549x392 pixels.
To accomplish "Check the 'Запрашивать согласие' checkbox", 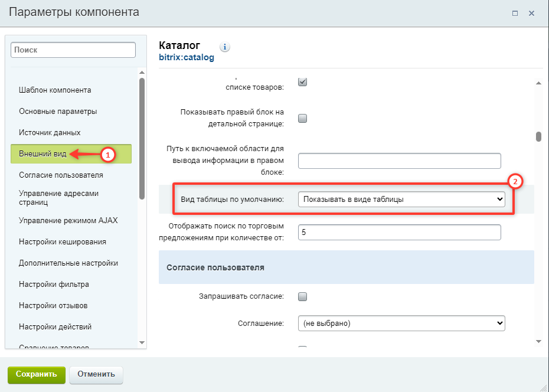I will [302, 297].
